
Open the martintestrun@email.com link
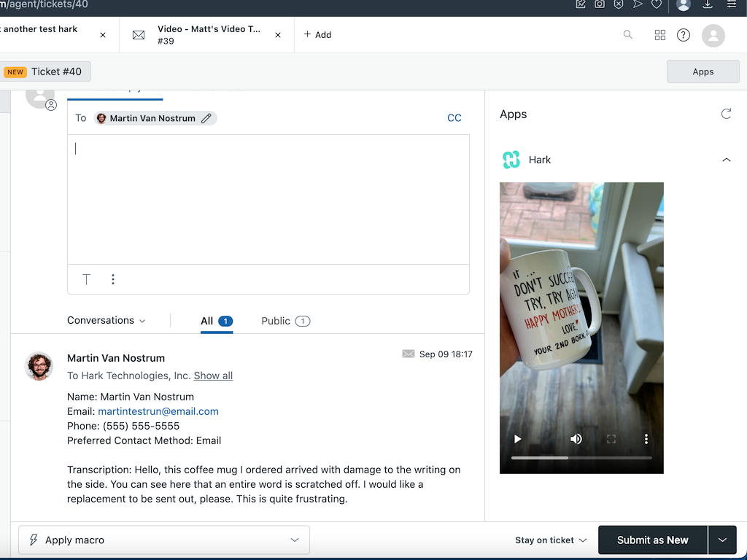(158, 411)
